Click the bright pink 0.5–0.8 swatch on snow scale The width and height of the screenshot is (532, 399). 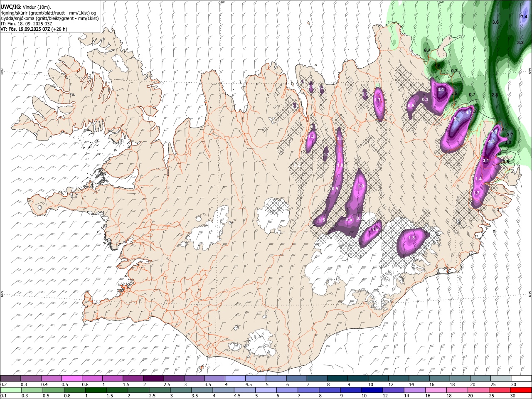tap(71, 379)
